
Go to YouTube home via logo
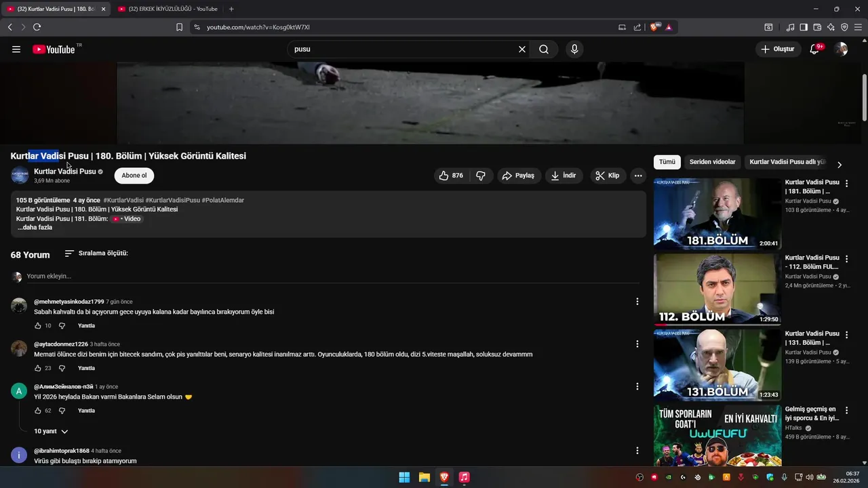[54, 49]
